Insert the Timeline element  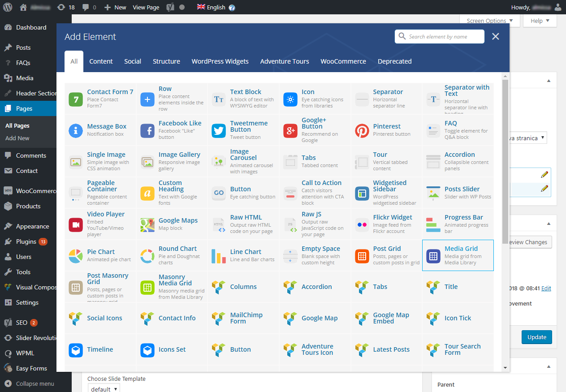pos(100,349)
